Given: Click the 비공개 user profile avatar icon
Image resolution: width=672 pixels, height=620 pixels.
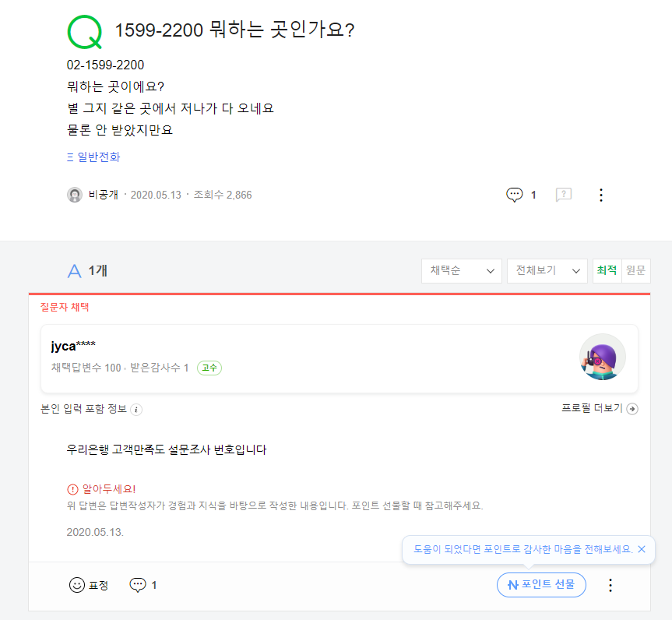Looking at the screenshot, I should (x=74, y=195).
